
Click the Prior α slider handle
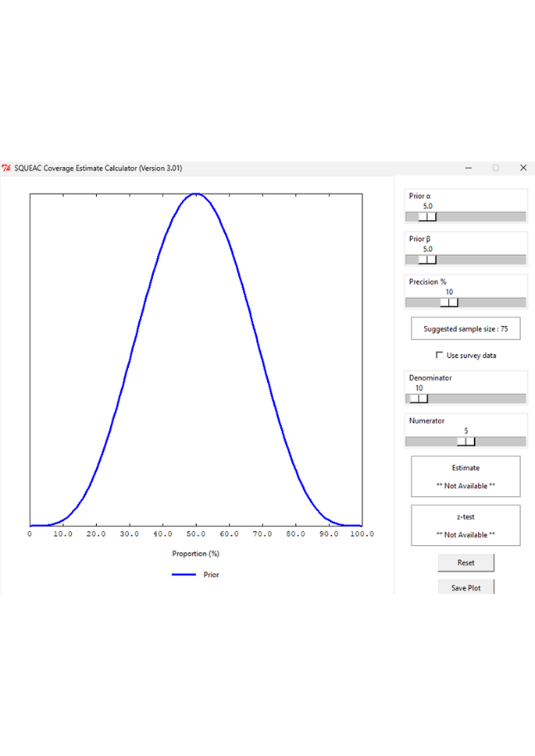click(x=428, y=217)
